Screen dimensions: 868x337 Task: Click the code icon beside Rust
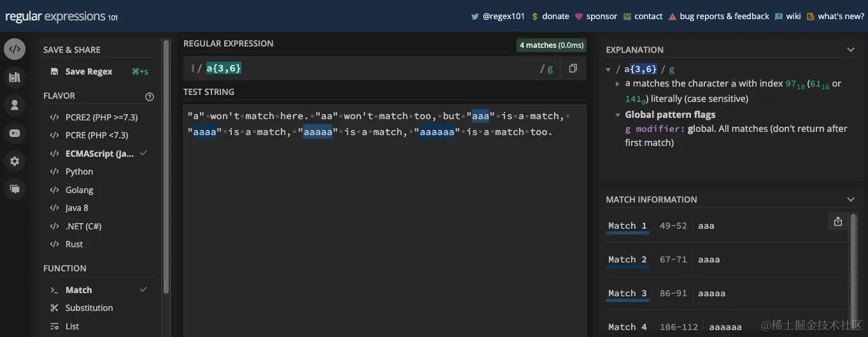tap(54, 244)
